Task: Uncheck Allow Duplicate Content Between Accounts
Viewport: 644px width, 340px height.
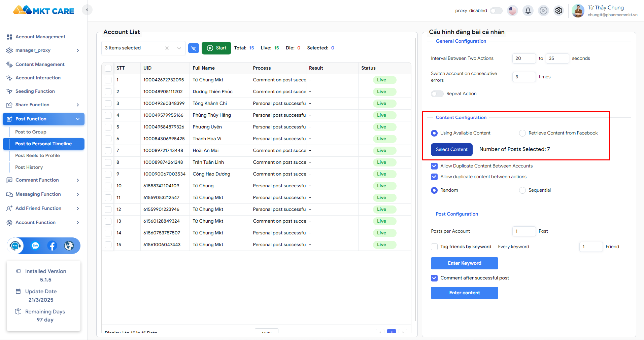Action: (x=434, y=166)
